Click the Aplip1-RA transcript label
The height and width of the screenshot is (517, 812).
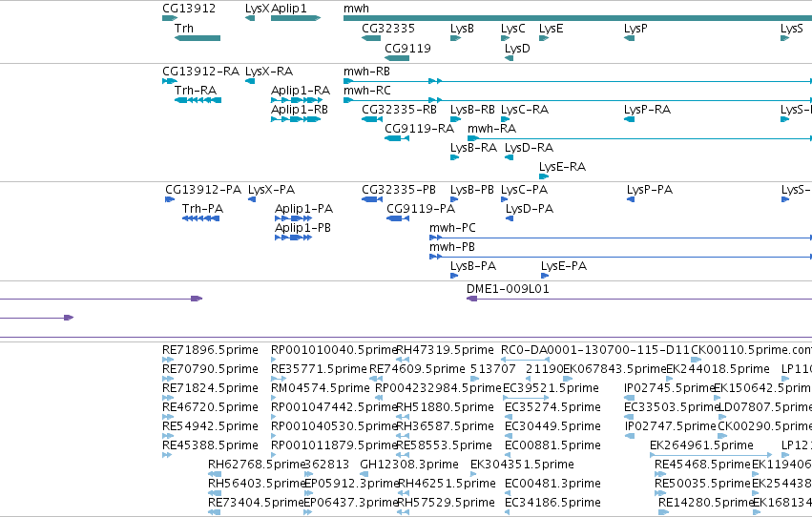(301, 90)
